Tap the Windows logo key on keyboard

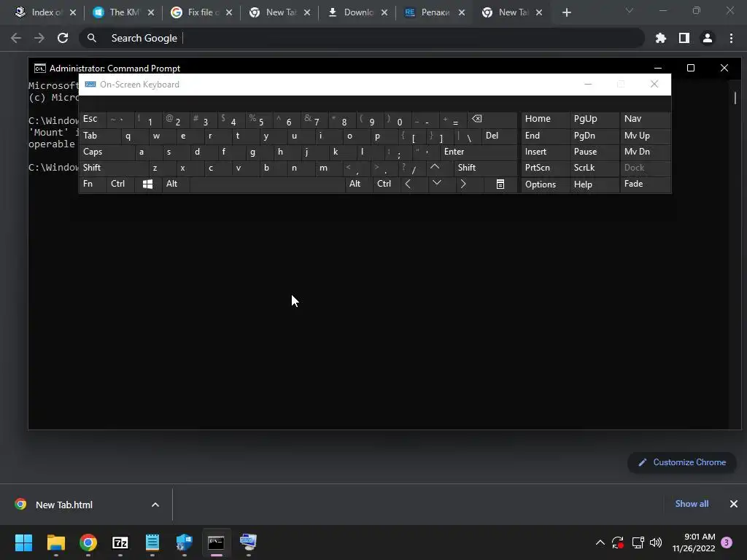[x=147, y=184]
